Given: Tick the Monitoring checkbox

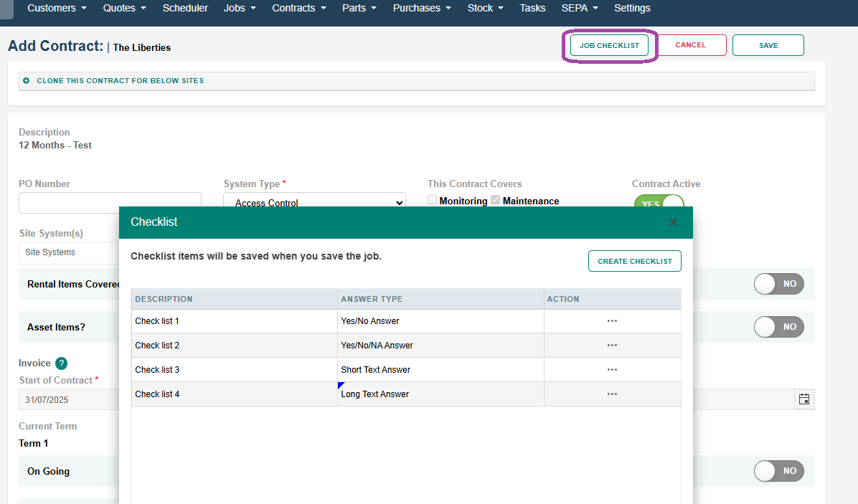Looking at the screenshot, I should [433, 200].
